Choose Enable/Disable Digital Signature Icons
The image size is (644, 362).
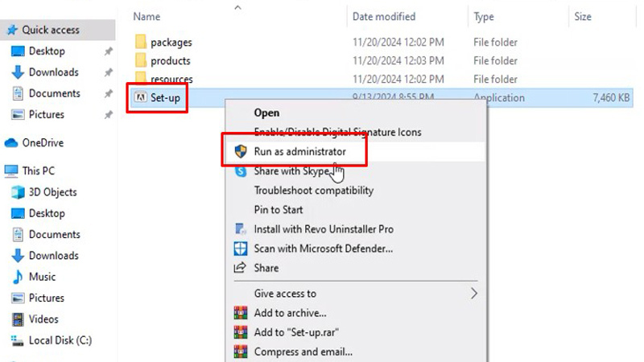click(337, 132)
